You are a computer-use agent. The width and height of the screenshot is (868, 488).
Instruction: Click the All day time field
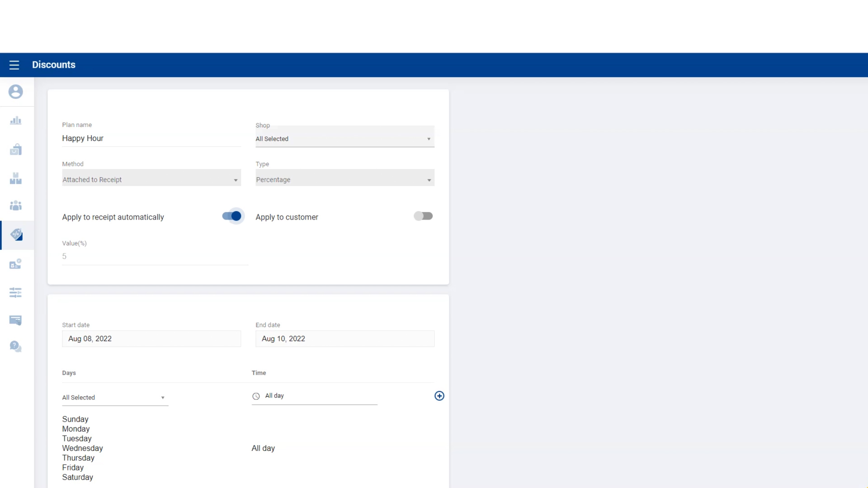[x=314, y=396]
